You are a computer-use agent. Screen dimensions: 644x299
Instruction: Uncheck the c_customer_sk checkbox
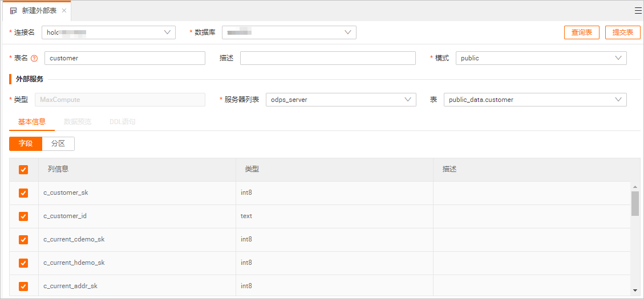(x=23, y=192)
